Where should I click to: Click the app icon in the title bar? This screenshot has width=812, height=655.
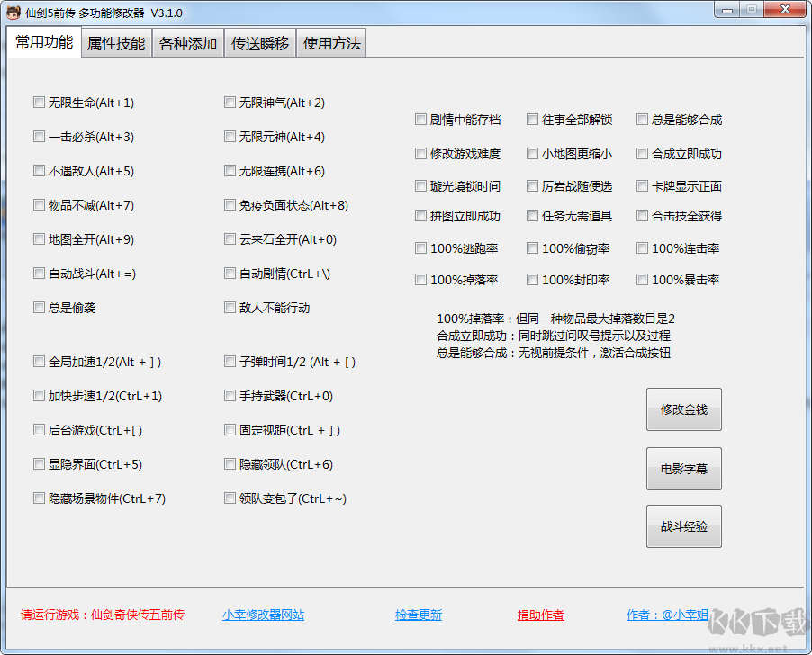(x=14, y=13)
